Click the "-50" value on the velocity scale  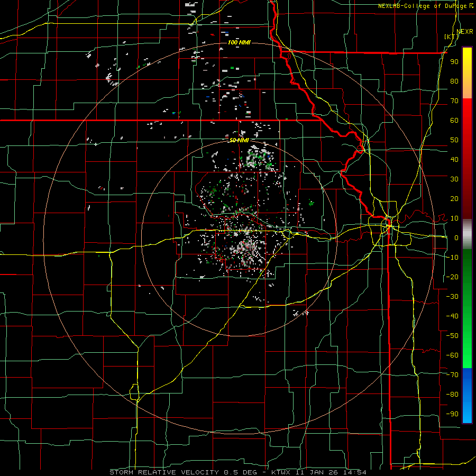[x=452, y=336]
